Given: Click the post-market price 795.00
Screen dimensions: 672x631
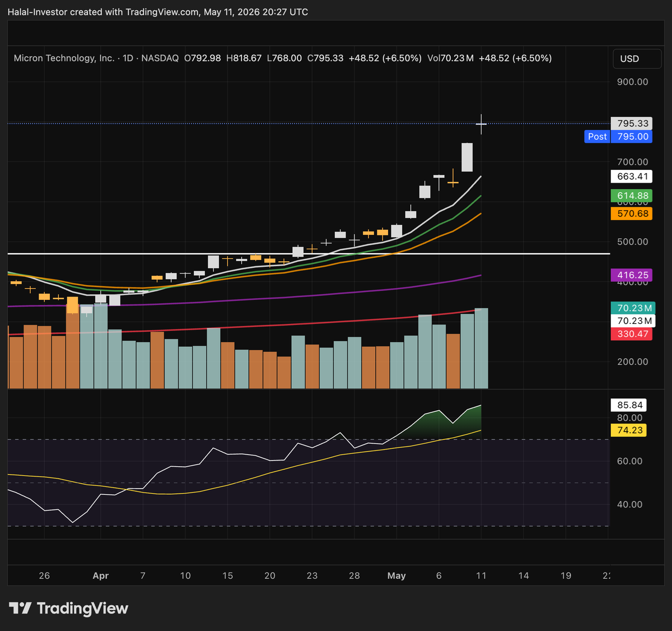Looking at the screenshot, I should coord(633,136).
